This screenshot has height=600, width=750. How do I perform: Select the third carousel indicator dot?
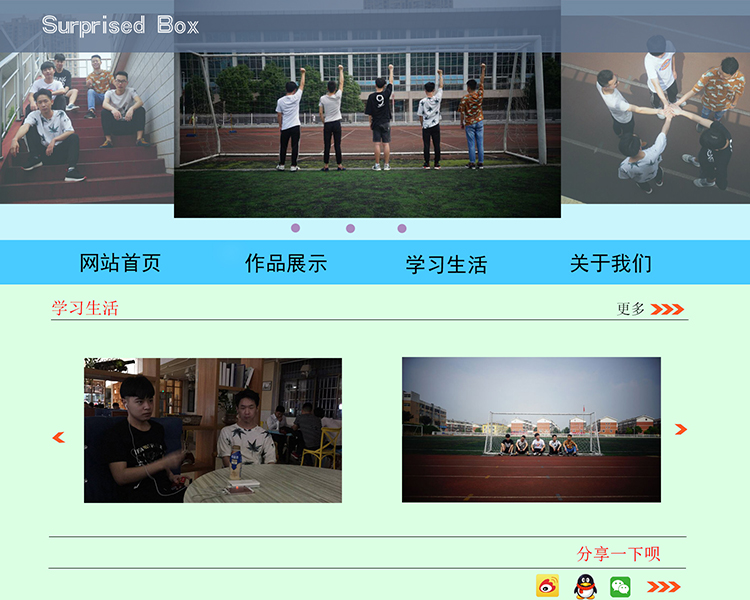(x=402, y=228)
